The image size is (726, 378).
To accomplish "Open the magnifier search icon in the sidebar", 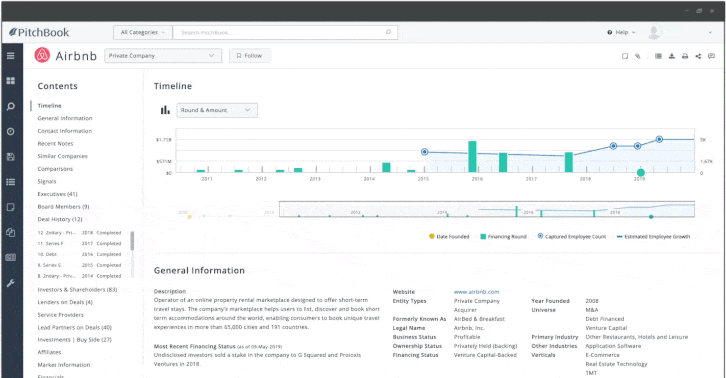I will [x=10, y=107].
